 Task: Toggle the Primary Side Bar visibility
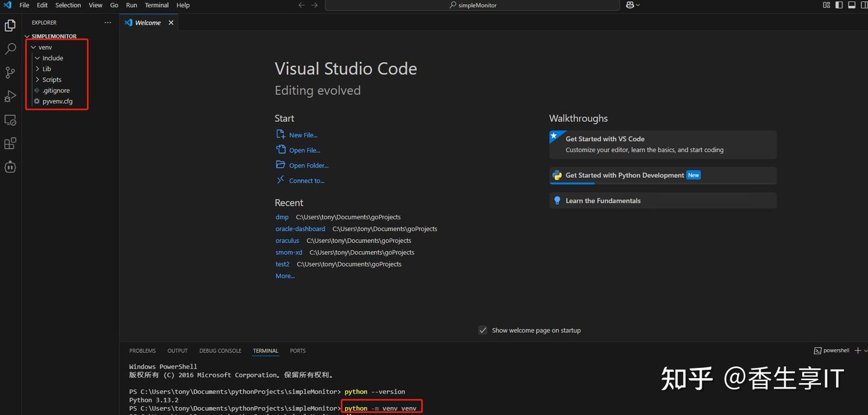(838, 5)
